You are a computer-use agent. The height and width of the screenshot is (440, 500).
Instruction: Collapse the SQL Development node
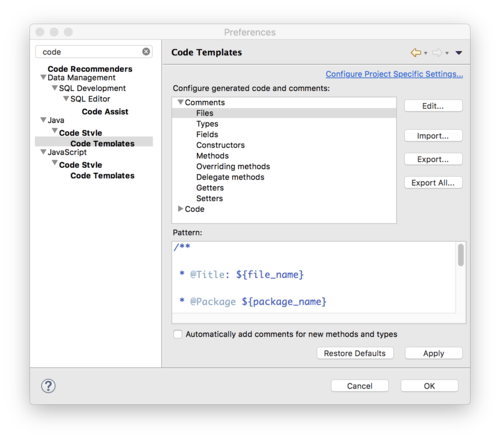54,88
